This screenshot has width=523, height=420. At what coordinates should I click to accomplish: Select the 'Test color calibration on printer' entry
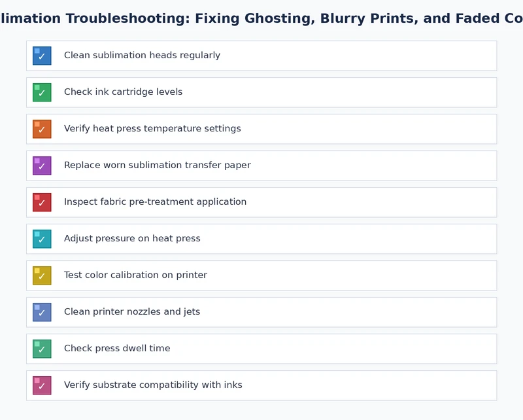pyautogui.click(x=135, y=275)
